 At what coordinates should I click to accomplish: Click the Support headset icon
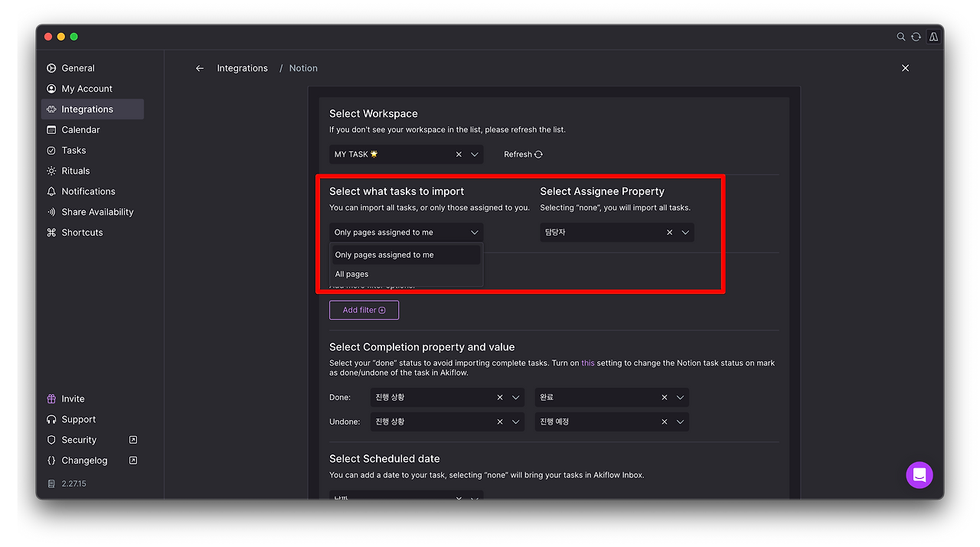click(51, 419)
